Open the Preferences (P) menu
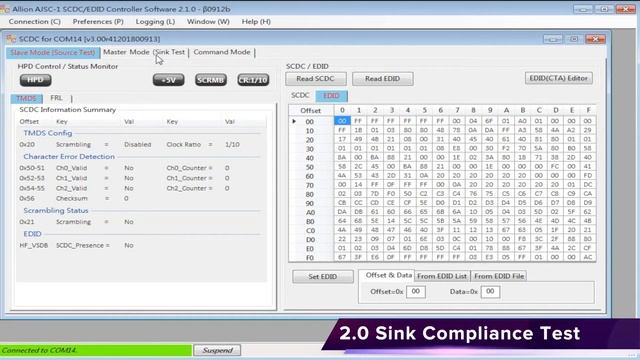Image resolution: width=640 pixels, height=360 pixels. pyautogui.click(x=98, y=22)
